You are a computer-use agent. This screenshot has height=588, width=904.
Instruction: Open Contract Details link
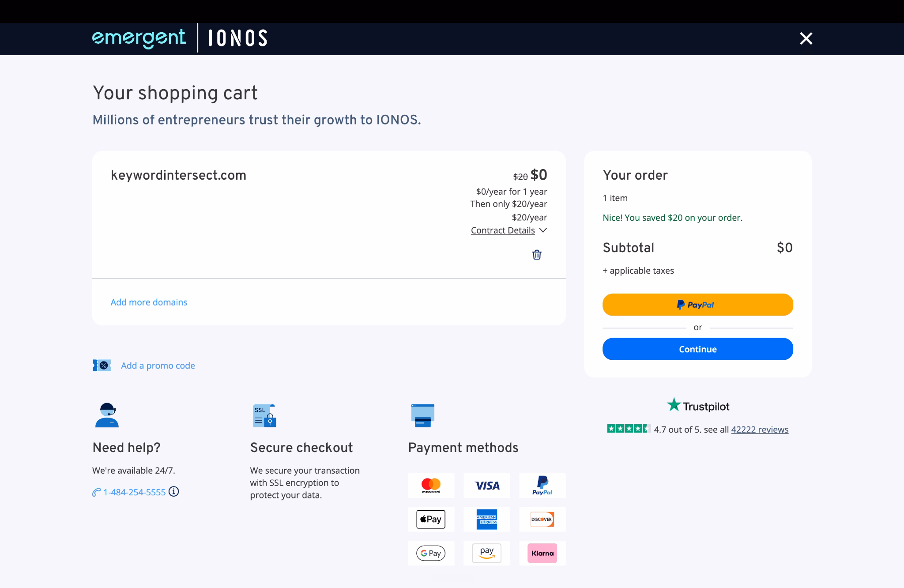coord(503,230)
